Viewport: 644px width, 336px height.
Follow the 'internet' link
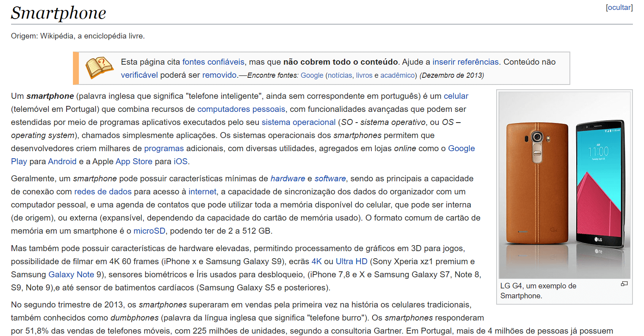click(x=203, y=192)
